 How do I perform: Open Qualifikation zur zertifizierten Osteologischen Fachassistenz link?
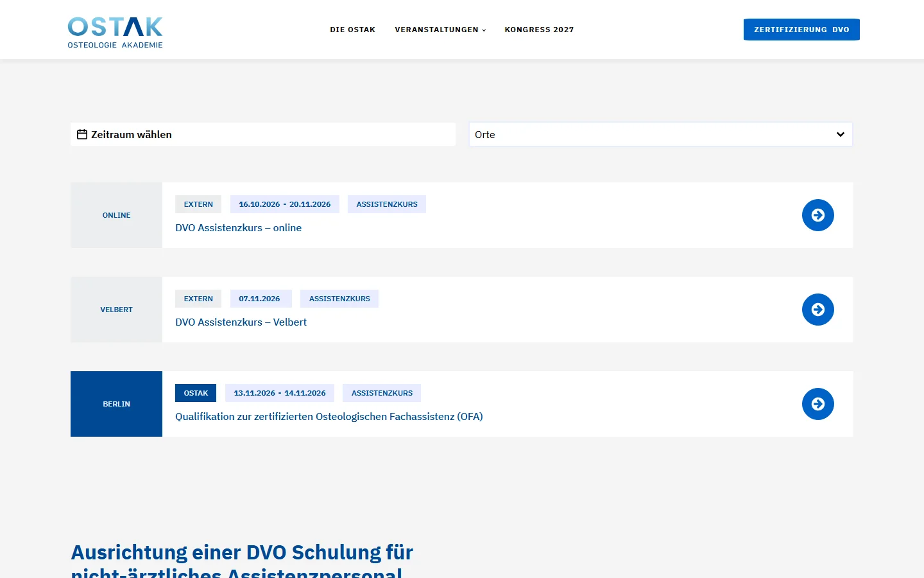[x=329, y=416]
